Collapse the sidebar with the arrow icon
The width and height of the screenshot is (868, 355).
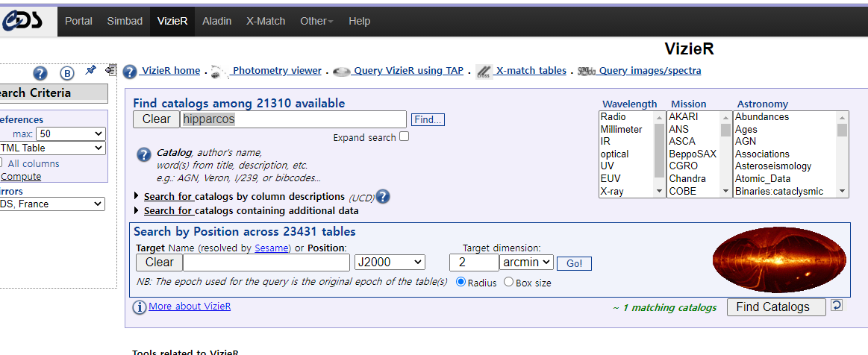click(x=110, y=70)
